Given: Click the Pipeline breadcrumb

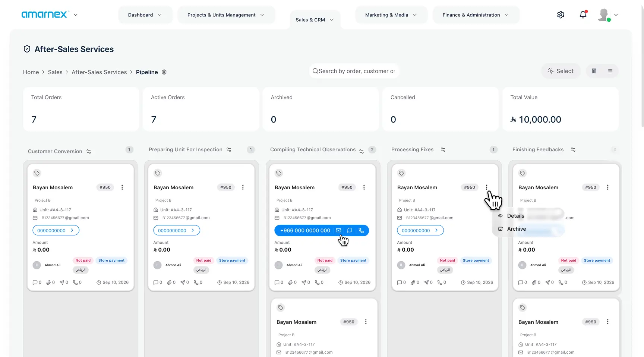Looking at the screenshot, I should 147,72.
